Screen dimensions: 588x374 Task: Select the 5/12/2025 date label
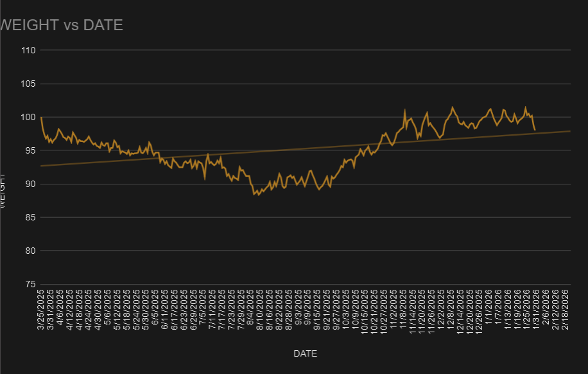click(x=117, y=309)
